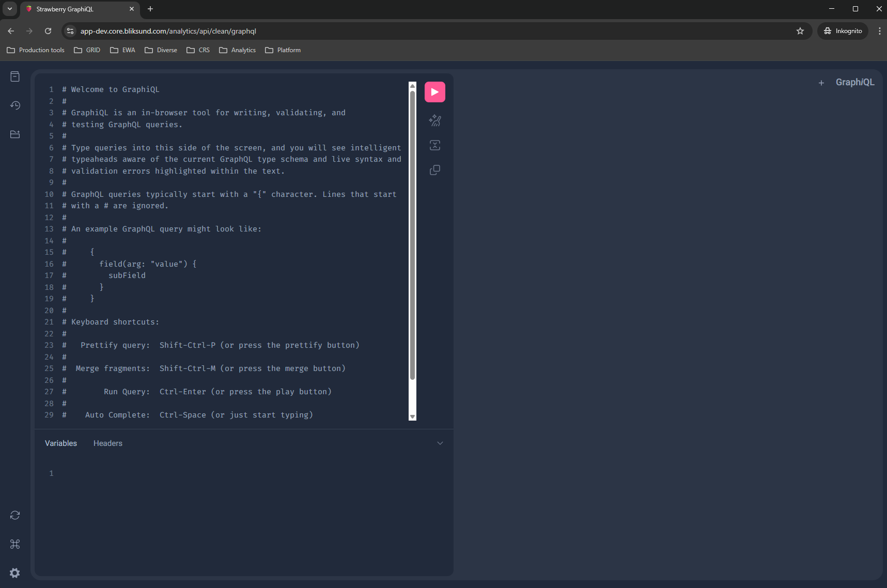This screenshot has width=887, height=588.
Task: Click inside the variables editor line 1
Action: point(248,473)
